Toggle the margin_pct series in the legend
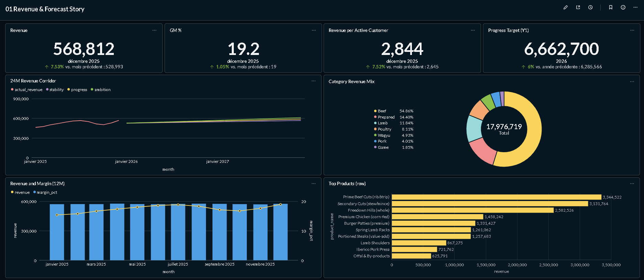This screenshot has width=644, height=280. click(47, 192)
